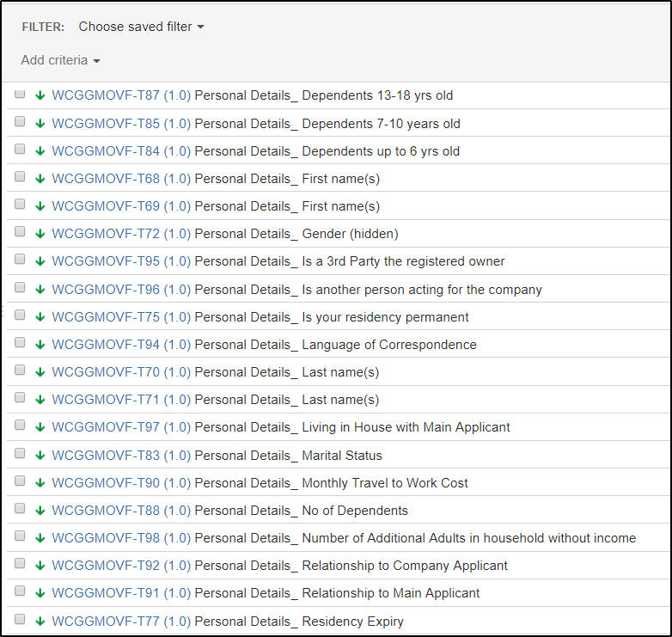
Task: Click priority icon next to WCGGMOVF-T75
Action: coord(40,317)
